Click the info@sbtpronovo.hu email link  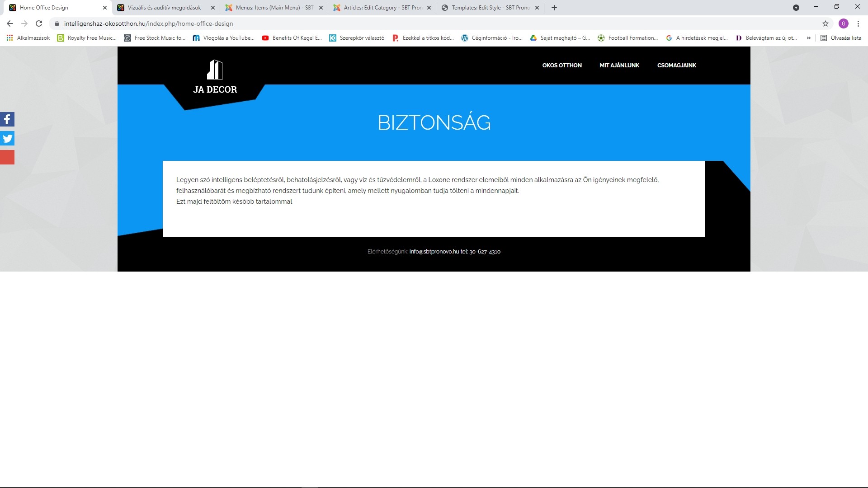coord(434,252)
